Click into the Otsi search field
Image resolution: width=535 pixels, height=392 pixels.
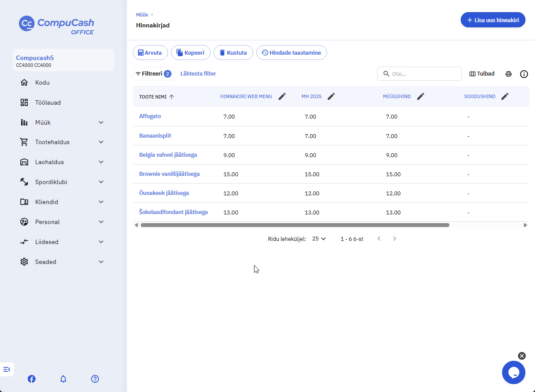(419, 74)
